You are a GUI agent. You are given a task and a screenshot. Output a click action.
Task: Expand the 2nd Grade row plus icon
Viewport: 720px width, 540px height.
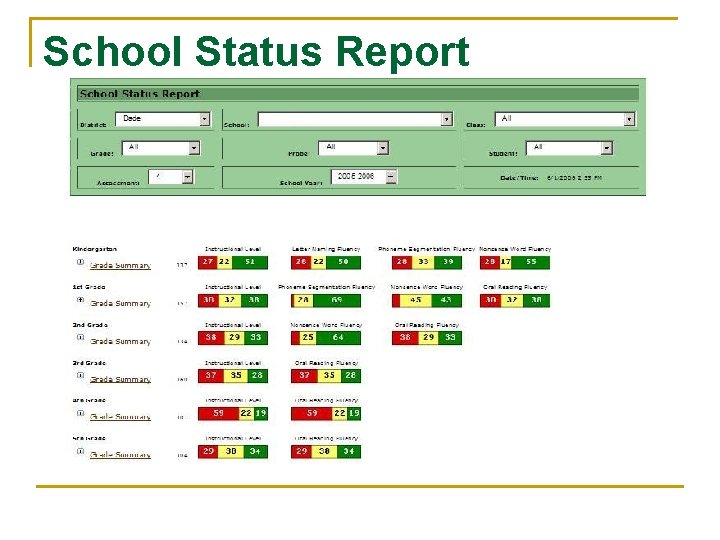80,338
